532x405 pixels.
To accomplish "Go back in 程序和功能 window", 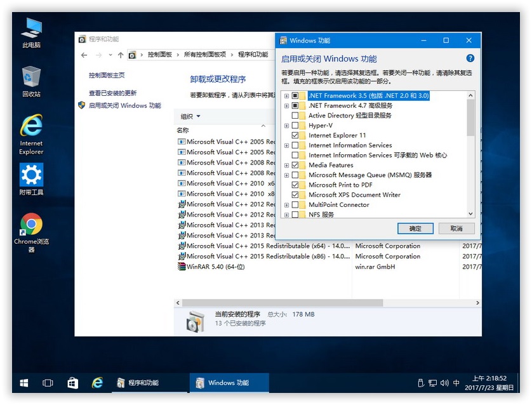I will point(84,55).
